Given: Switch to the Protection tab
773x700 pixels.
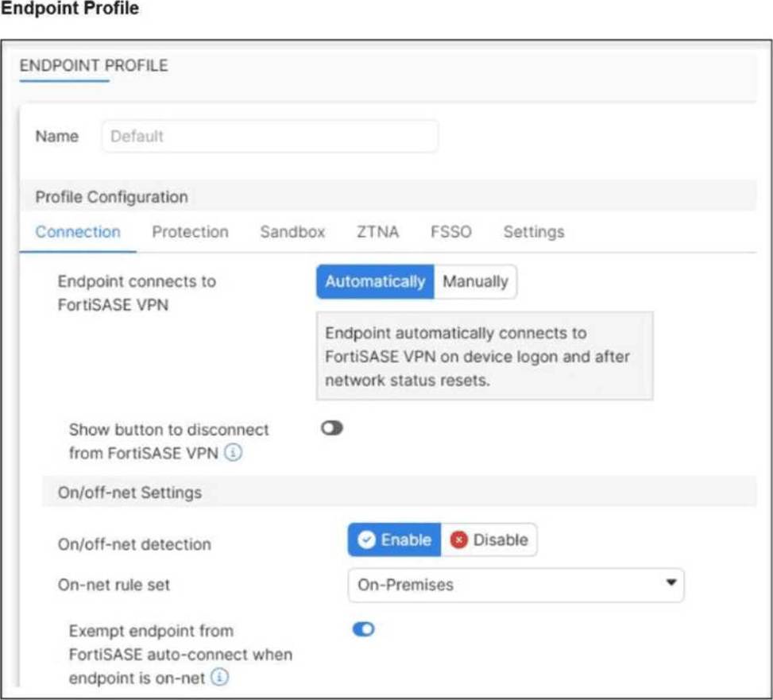Looking at the screenshot, I should pos(190,232).
